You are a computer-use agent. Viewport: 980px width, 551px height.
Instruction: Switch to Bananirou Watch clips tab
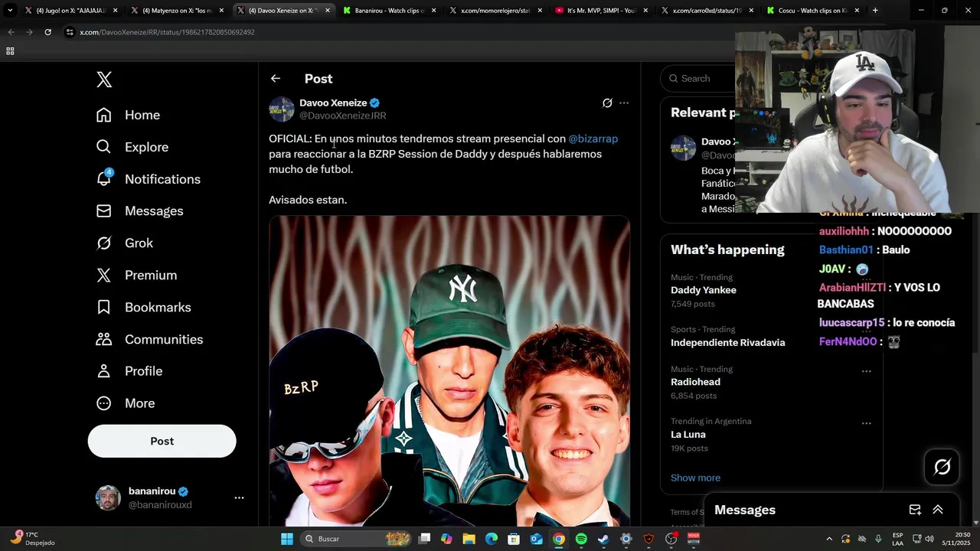pyautogui.click(x=389, y=11)
